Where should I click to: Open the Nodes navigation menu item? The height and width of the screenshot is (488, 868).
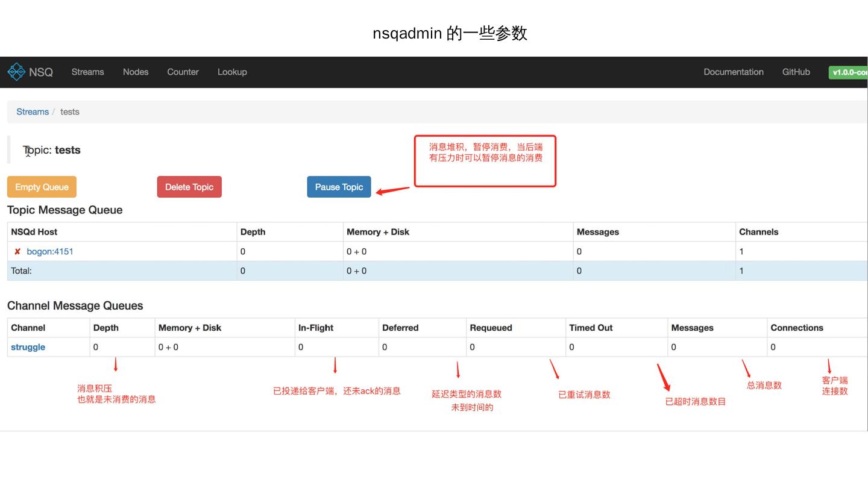(x=136, y=72)
